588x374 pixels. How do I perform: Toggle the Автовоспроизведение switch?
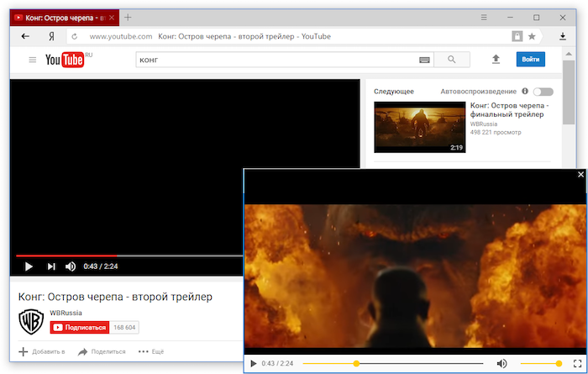click(x=543, y=92)
